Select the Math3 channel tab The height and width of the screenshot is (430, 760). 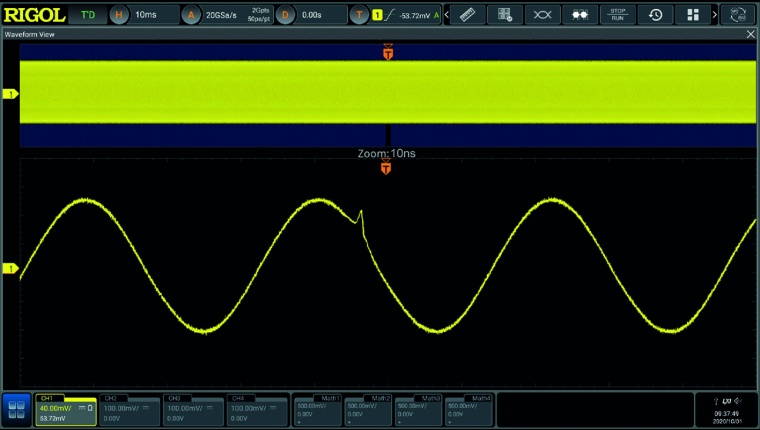click(x=418, y=409)
